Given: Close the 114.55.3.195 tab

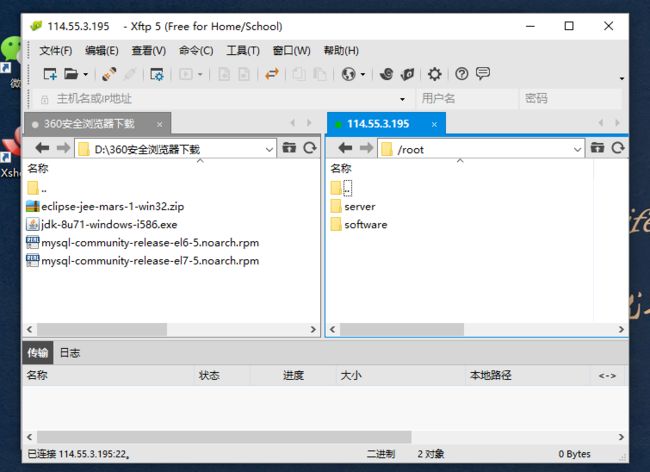Looking at the screenshot, I should point(434,124).
